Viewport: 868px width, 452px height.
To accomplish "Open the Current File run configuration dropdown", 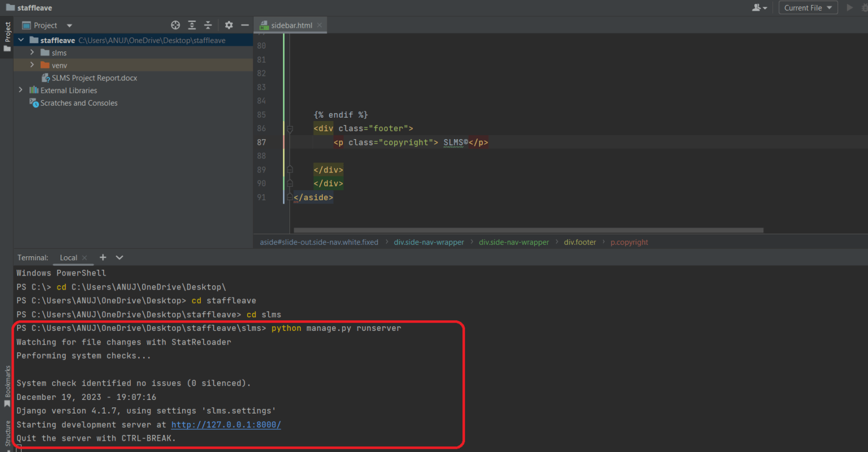I will (x=808, y=7).
